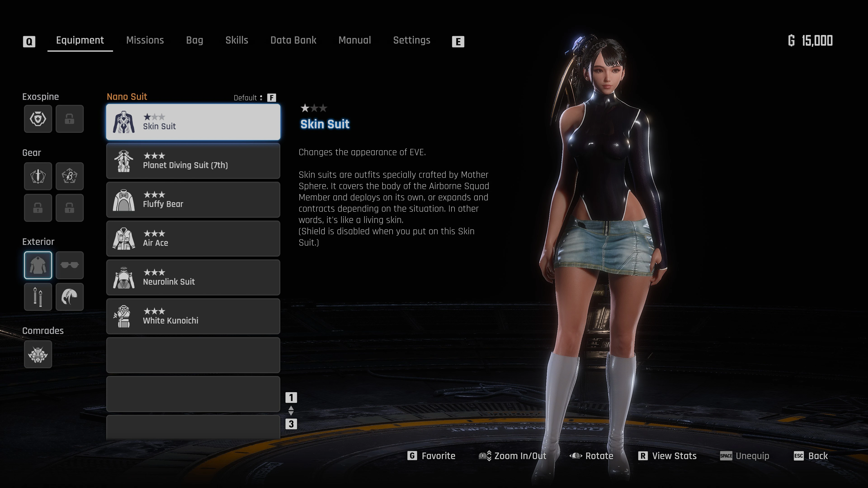
Task: Switch to the Data Bank tab
Action: [x=293, y=40]
